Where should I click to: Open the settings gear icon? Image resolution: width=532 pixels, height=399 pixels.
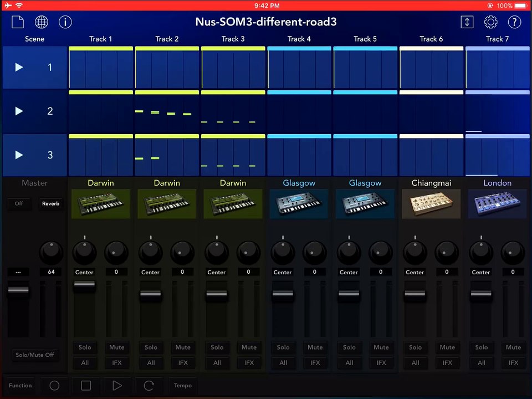tap(490, 22)
